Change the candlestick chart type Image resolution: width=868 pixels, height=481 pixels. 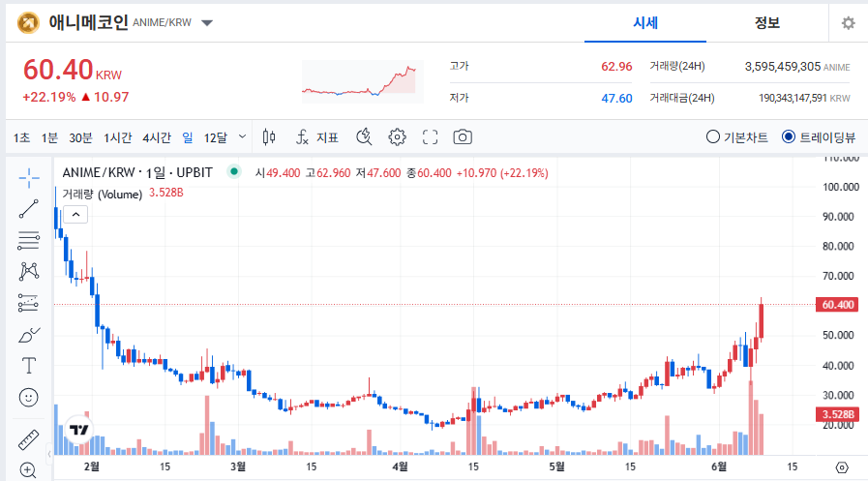pyautogui.click(x=269, y=136)
